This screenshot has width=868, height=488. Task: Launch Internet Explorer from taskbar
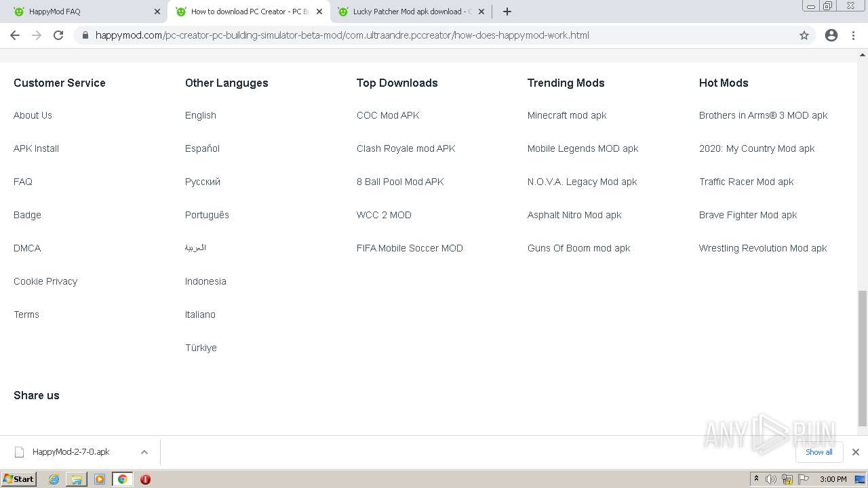[x=54, y=479]
